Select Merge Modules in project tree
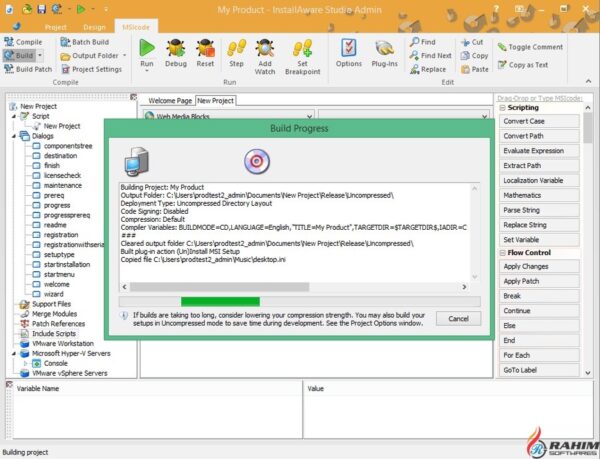This screenshot has height=459, width=600. click(54, 314)
